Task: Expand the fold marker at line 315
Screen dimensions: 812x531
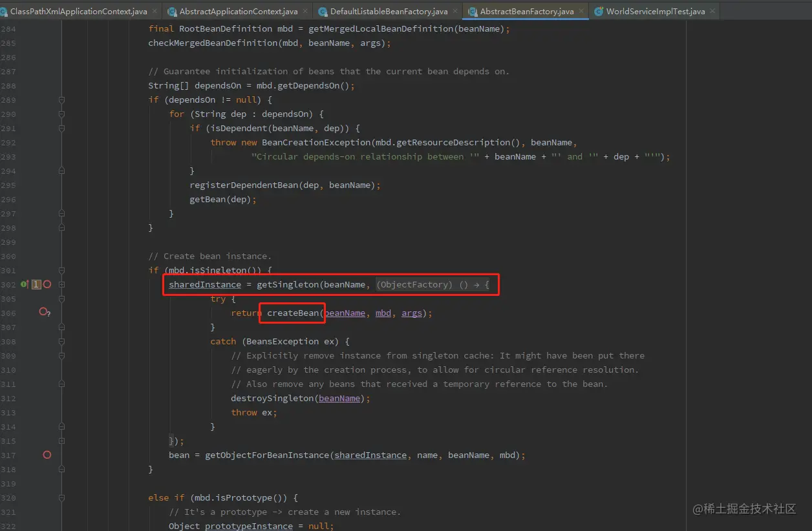Action: pos(61,441)
